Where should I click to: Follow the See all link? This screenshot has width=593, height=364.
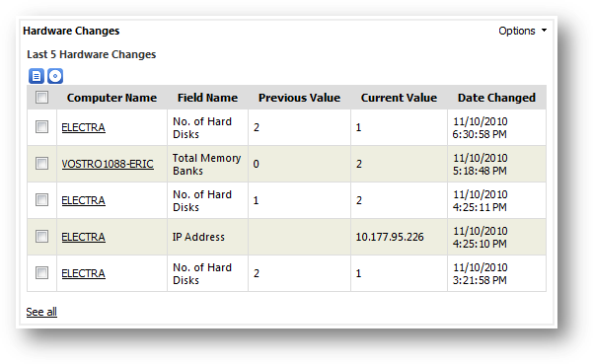[41, 312]
